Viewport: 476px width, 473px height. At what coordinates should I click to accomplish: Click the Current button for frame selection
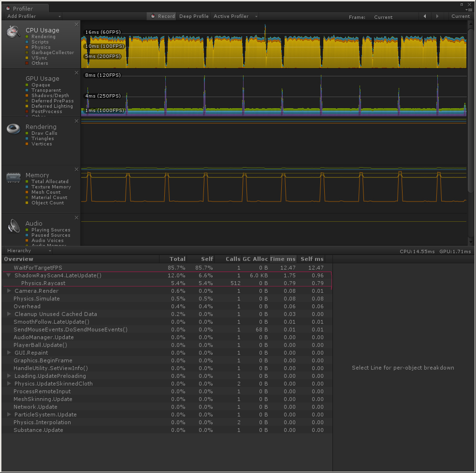(459, 16)
